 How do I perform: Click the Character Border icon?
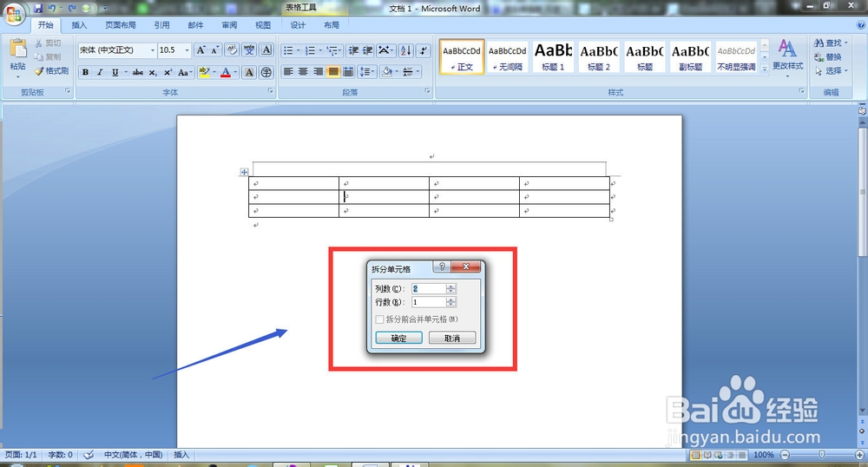point(266,50)
